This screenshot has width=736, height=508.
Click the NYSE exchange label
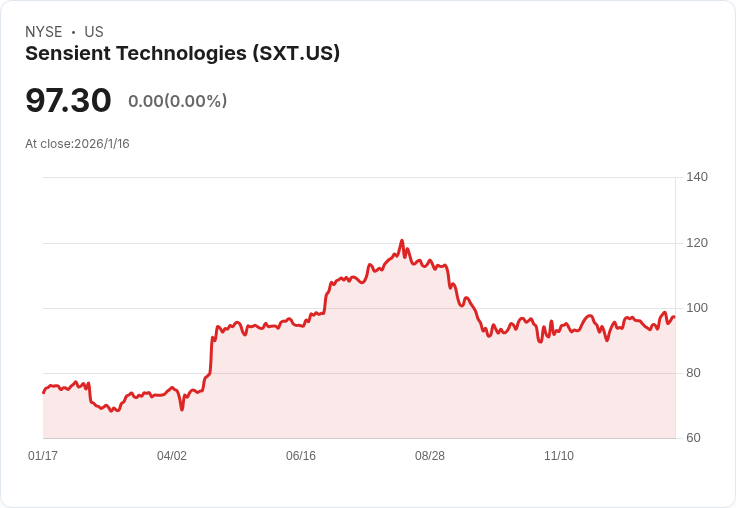(44, 32)
